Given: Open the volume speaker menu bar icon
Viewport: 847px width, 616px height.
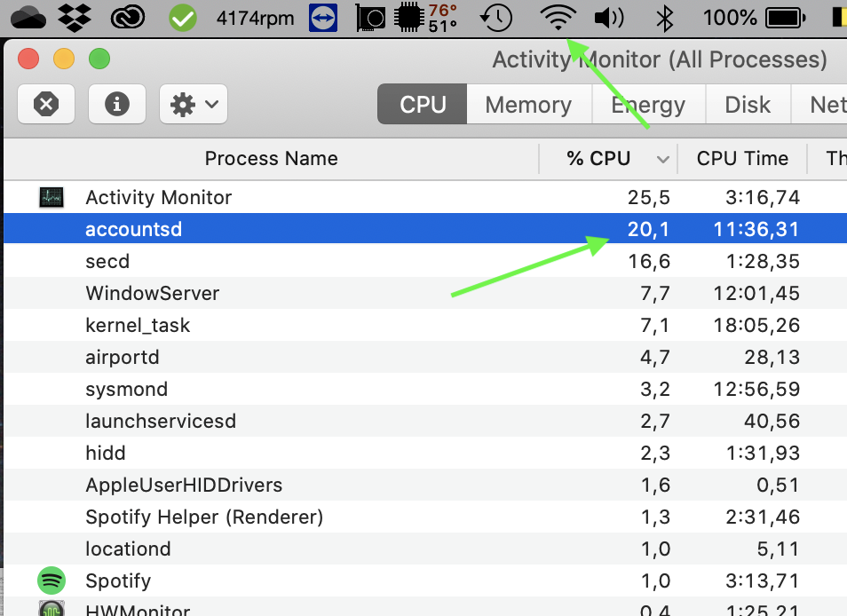Looking at the screenshot, I should click(x=609, y=17).
